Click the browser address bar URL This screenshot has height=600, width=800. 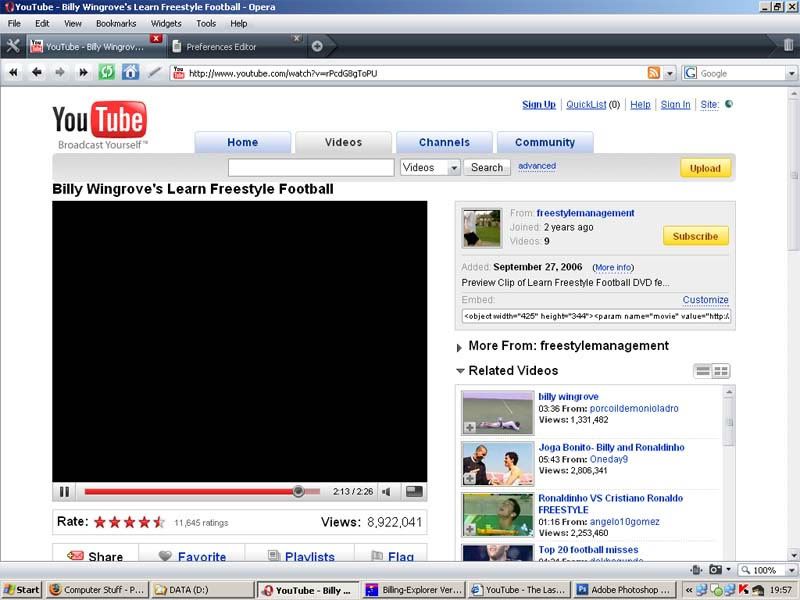tap(283, 73)
